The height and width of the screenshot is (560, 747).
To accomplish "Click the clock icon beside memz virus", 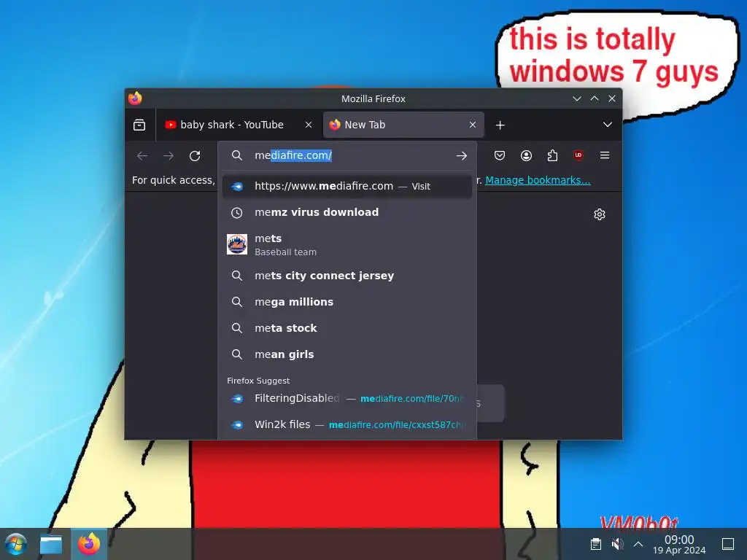I will pyautogui.click(x=237, y=213).
